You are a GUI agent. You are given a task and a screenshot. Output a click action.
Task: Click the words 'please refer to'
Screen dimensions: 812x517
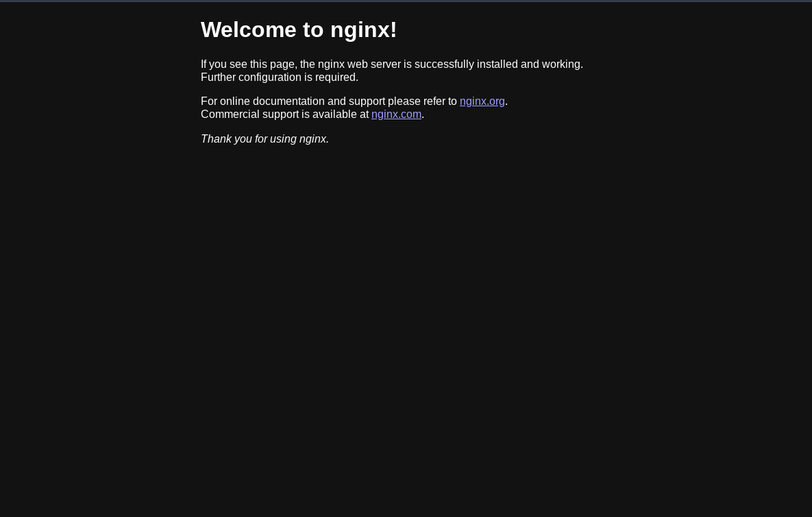(x=422, y=101)
